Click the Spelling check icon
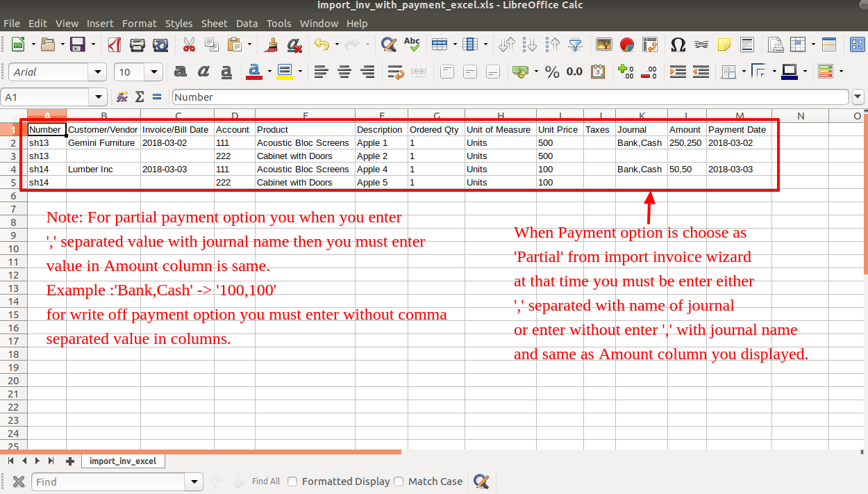Viewport: 868px width, 494px height. pyautogui.click(x=412, y=45)
